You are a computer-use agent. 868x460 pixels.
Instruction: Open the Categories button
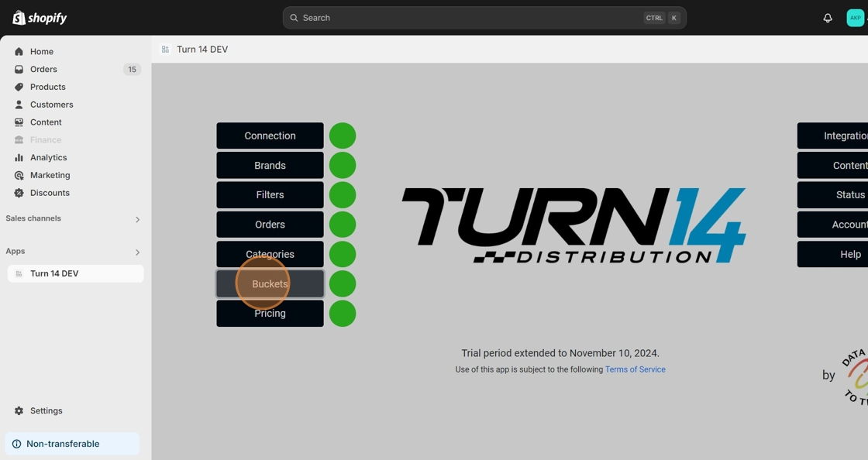click(270, 254)
